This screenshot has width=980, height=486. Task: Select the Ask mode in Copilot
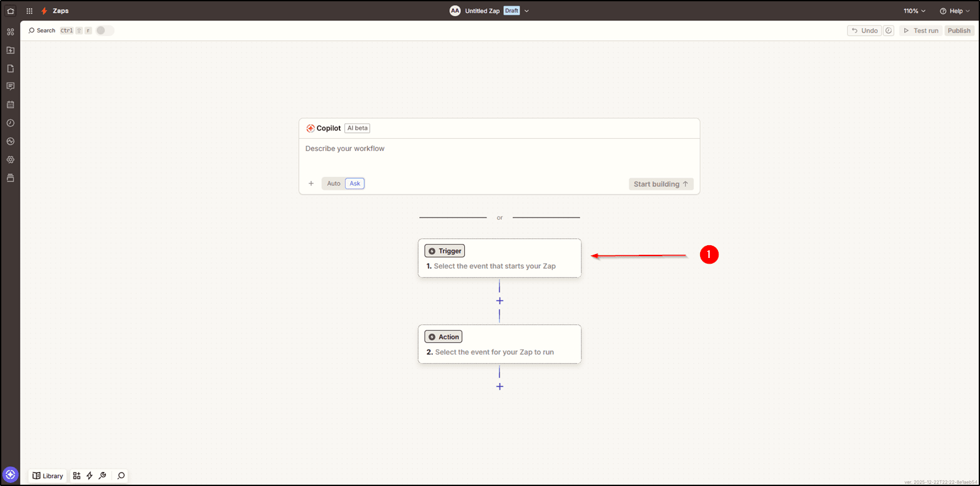pyautogui.click(x=355, y=183)
